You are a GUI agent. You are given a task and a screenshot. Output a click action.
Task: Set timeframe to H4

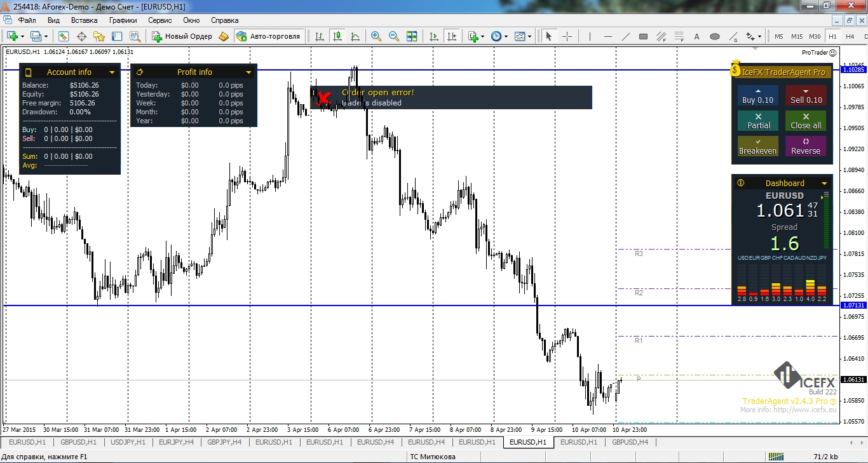pos(850,36)
